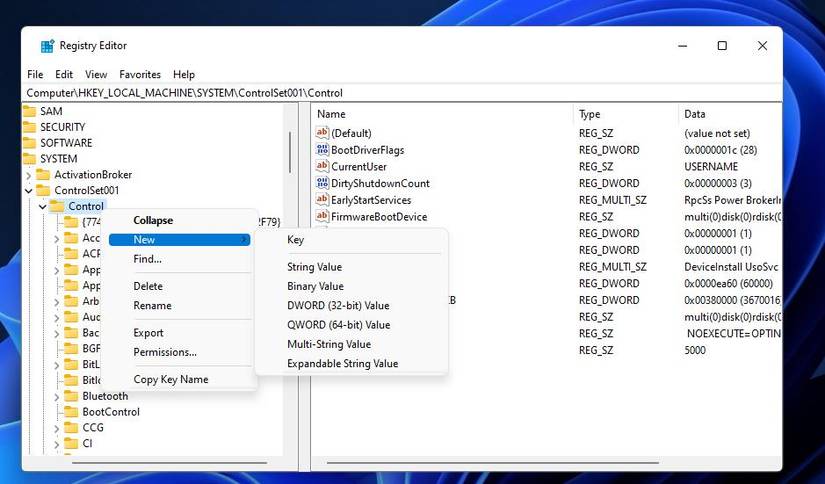Click the BootControl folder icon
Viewport: 825px width, 484px height.
(x=71, y=411)
